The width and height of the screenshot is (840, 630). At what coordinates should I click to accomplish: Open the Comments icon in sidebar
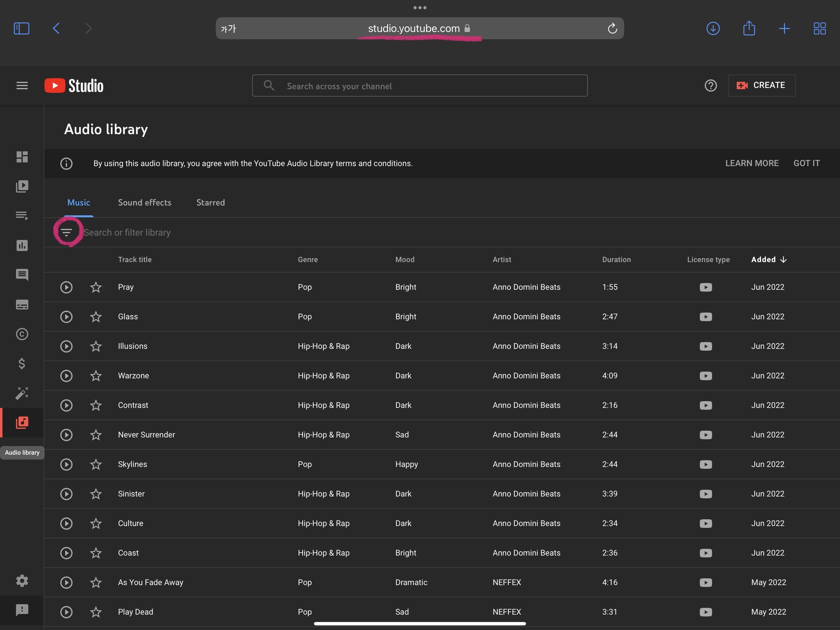22,275
